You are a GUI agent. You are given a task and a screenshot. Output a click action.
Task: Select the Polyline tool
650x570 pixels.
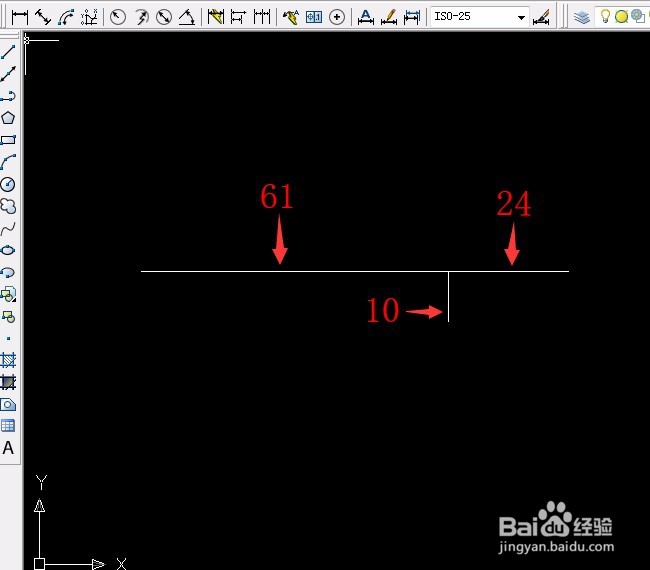tap(8, 96)
